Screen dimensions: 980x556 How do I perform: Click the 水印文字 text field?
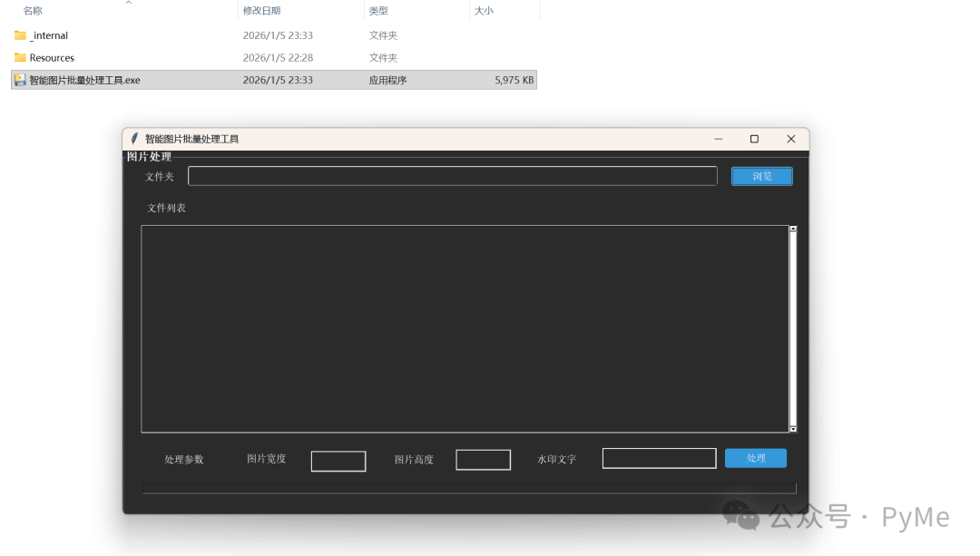coord(659,458)
